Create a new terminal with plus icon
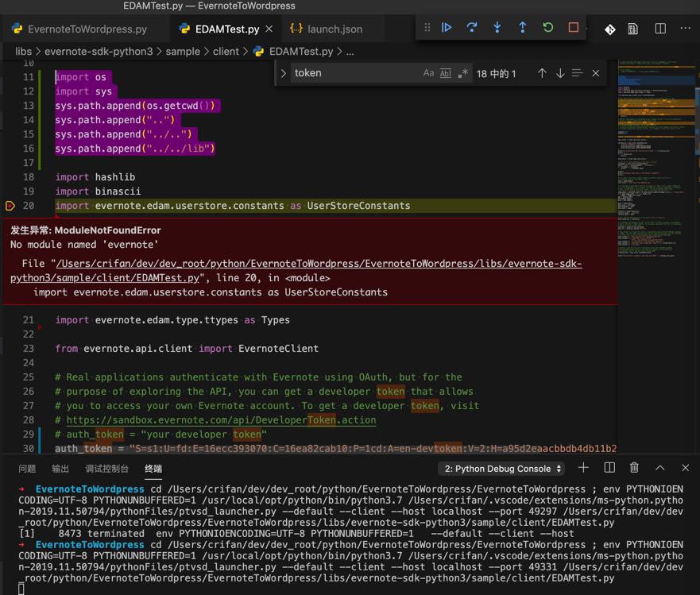Screen dimensions: 700x595 click(583, 468)
